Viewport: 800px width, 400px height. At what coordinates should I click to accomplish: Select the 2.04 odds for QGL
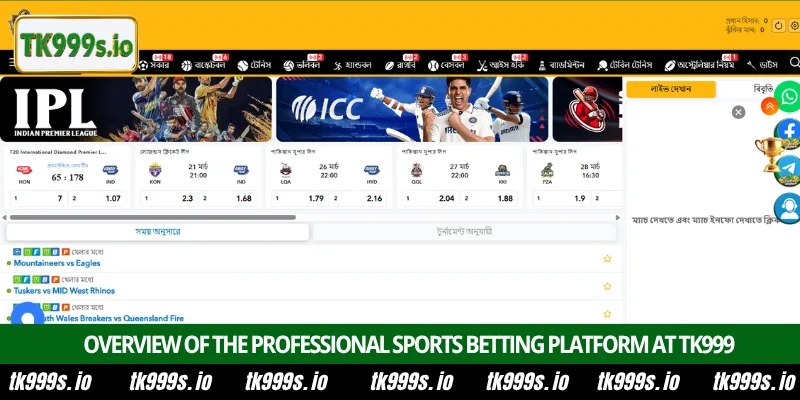tap(430, 198)
